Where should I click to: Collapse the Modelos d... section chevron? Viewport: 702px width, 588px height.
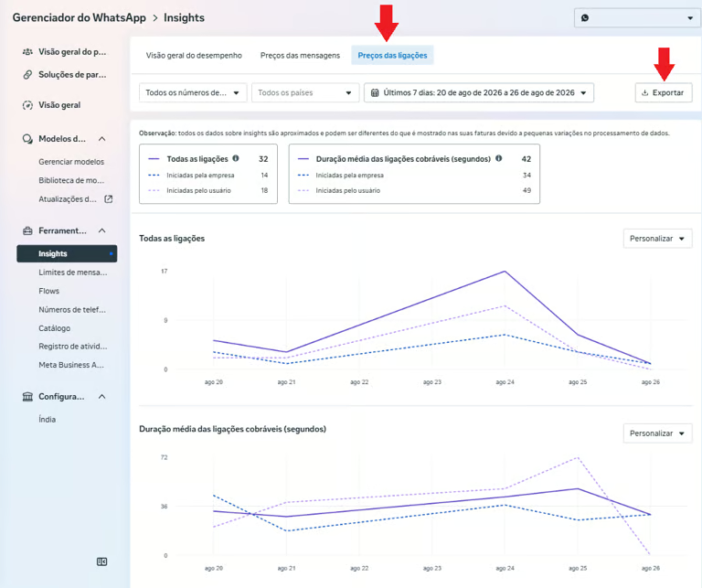coord(102,139)
